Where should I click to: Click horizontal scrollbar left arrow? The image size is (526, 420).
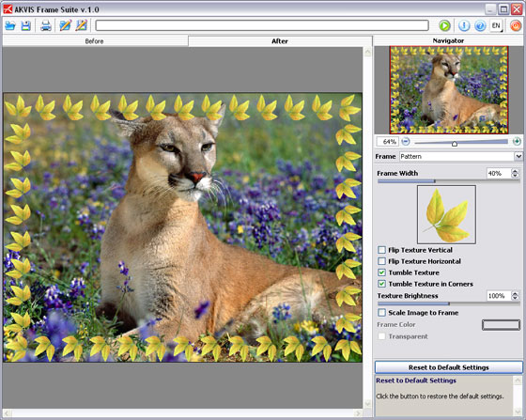(8, 413)
